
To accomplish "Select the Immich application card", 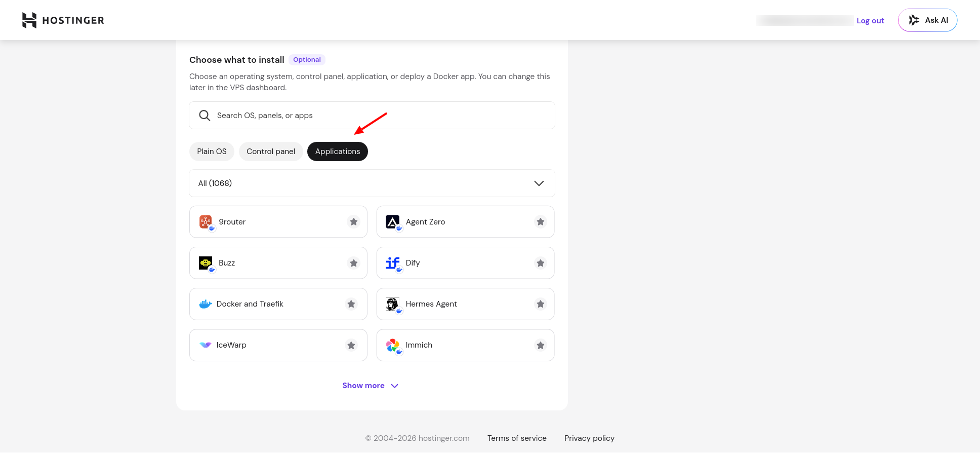I will (x=466, y=345).
